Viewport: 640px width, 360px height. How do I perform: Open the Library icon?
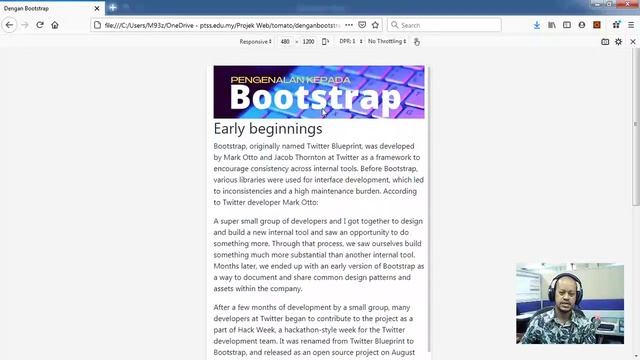[x=552, y=25]
